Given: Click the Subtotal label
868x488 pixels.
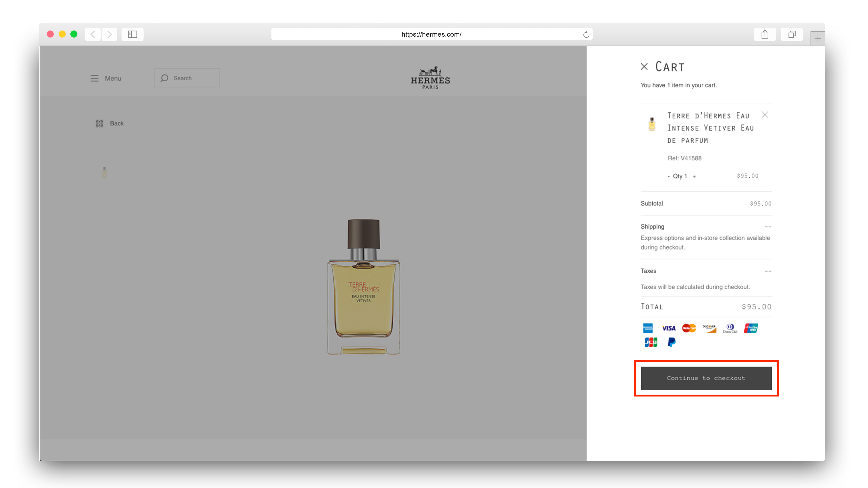Looking at the screenshot, I should pyautogui.click(x=651, y=203).
